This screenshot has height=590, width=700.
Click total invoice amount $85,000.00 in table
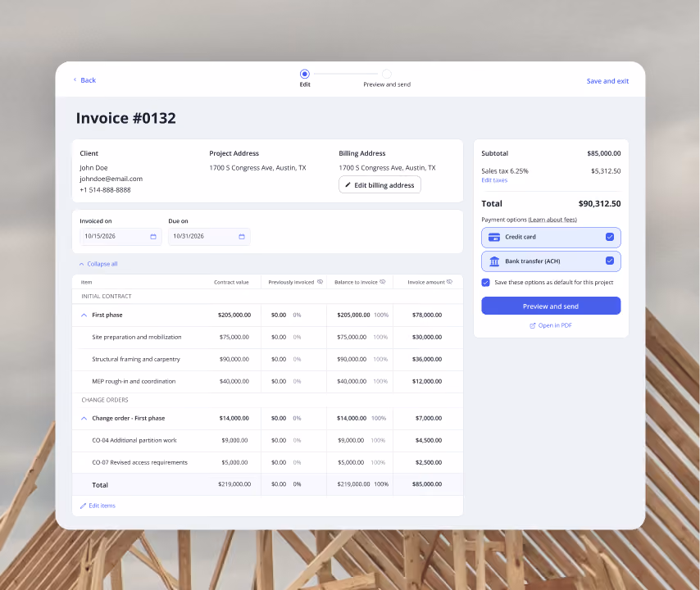click(427, 484)
